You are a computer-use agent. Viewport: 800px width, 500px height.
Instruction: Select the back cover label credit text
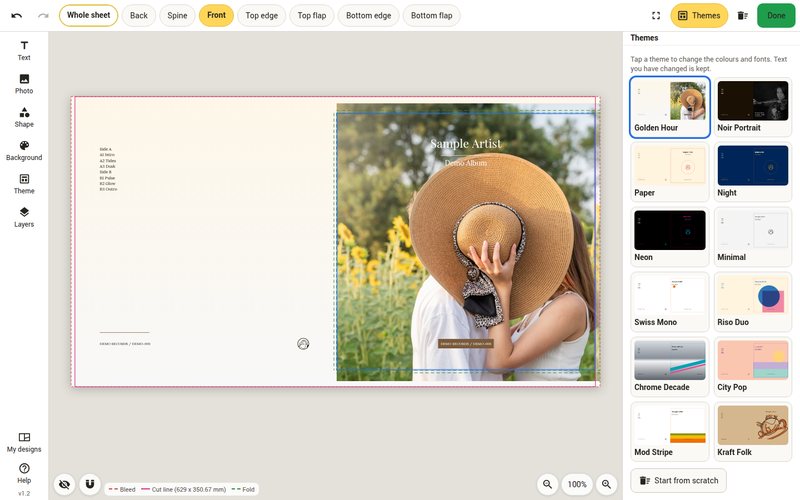click(x=125, y=344)
